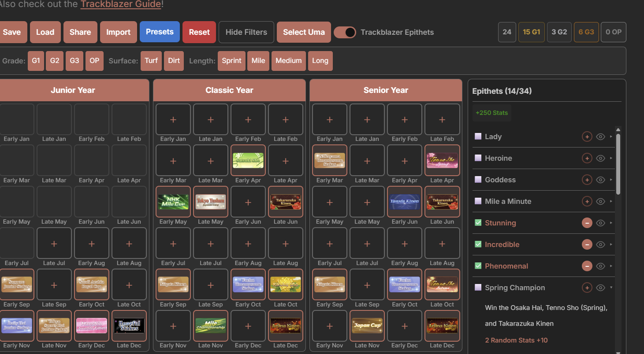Expand the Lady epithet details arrow
The height and width of the screenshot is (354, 644).
[x=611, y=136]
